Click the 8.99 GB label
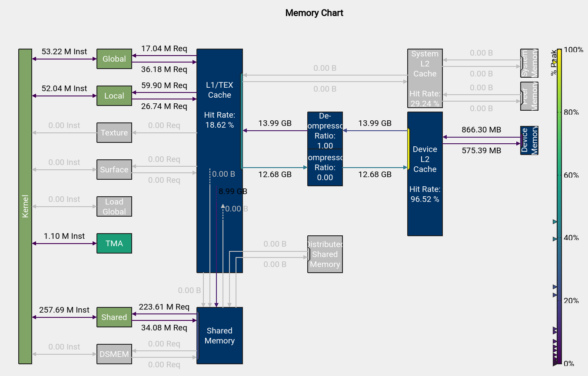Image resolution: width=588 pixels, height=376 pixels. (x=233, y=191)
